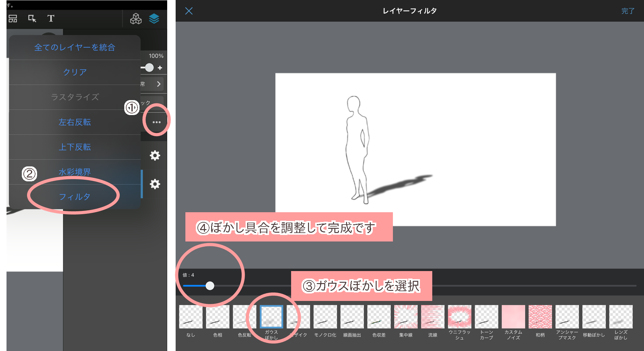Choose the ガウスぼかし filter

[271, 317]
